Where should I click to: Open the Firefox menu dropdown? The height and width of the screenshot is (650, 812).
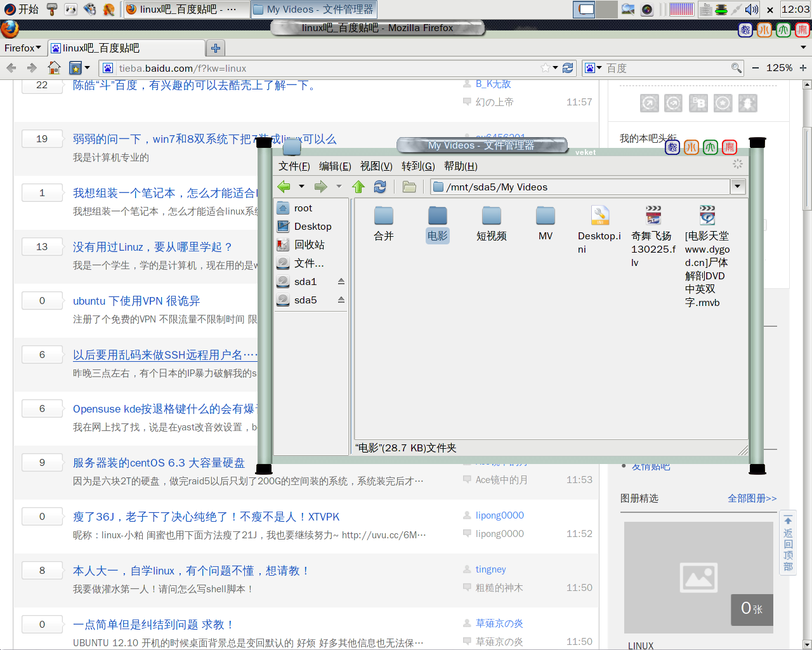click(23, 48)
